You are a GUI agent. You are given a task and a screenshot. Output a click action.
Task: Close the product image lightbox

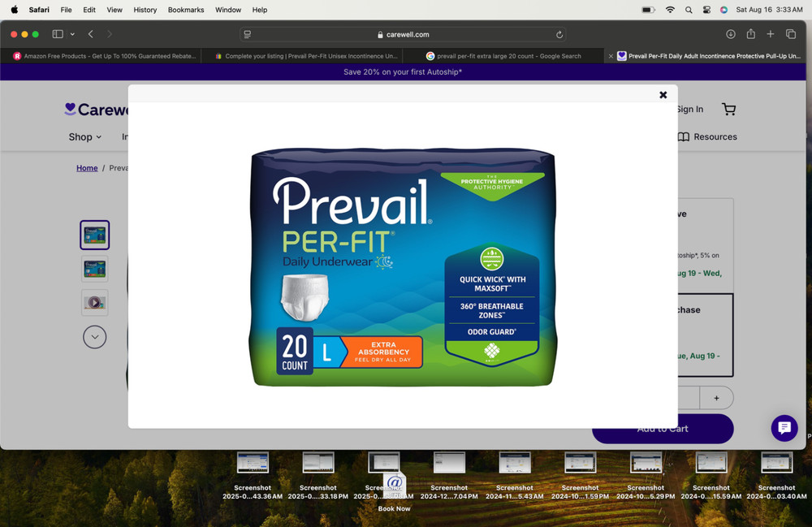(663, 95)
